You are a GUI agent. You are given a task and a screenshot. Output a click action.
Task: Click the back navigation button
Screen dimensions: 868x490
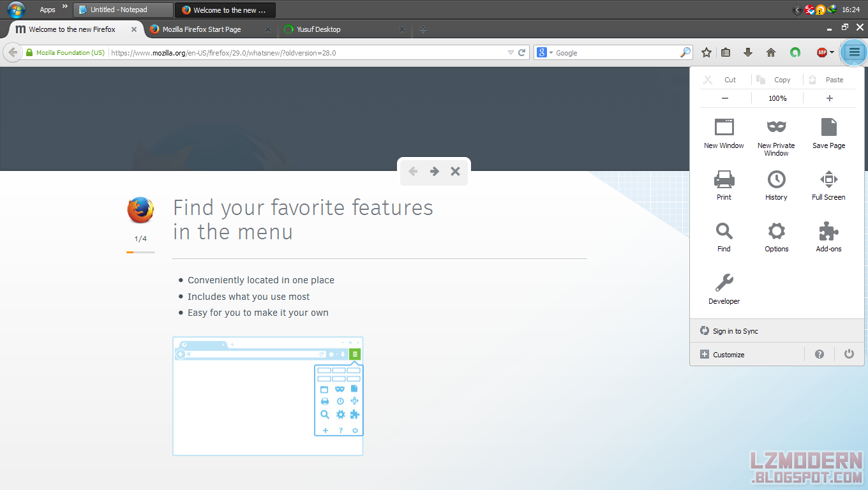tap(12, 52)
